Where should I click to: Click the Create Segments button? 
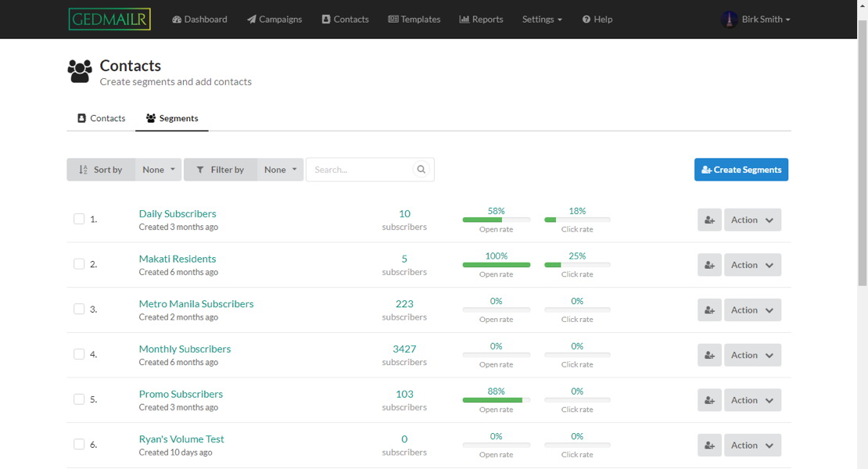741,170
